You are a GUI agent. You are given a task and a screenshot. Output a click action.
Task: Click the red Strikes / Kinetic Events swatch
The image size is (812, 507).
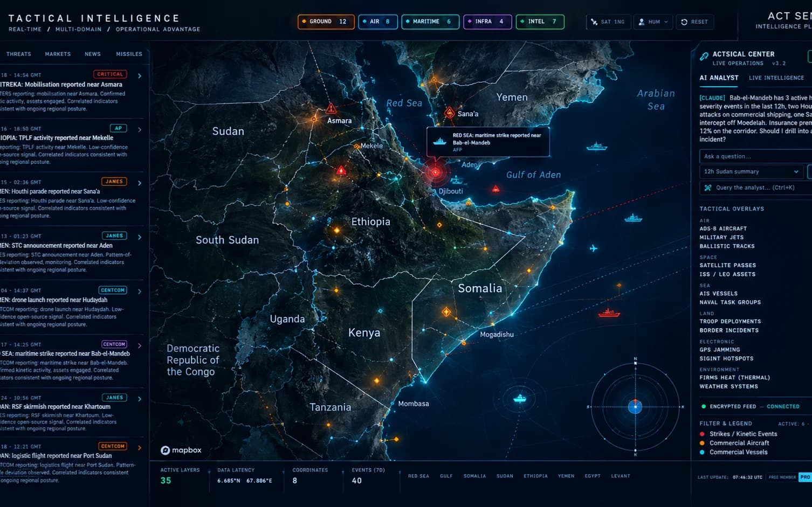click(702, 434)
